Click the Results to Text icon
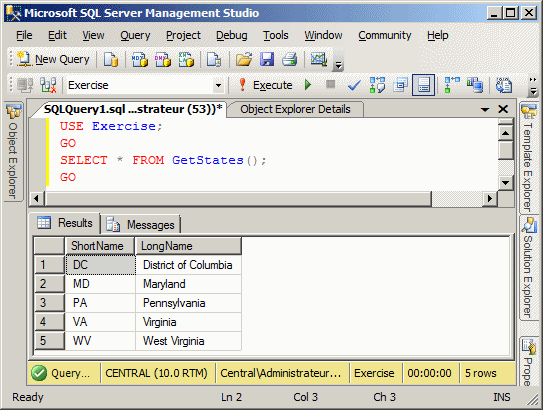543x410 pixels. click(x=504, y=85)
